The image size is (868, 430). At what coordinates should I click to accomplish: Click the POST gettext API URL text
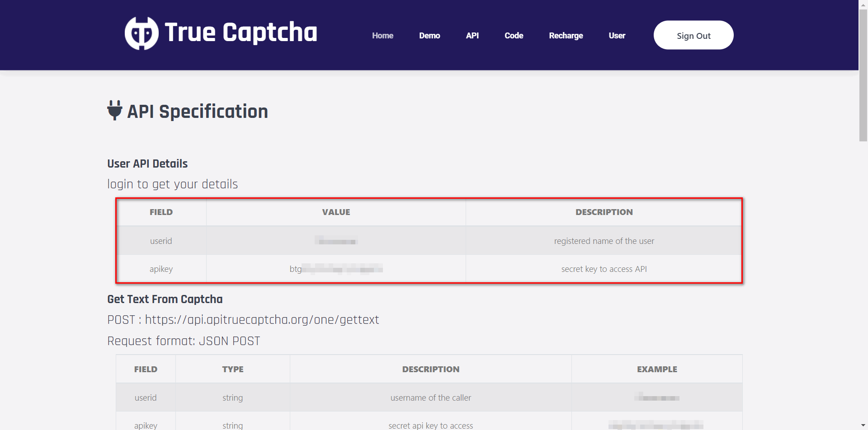[243, 320]
